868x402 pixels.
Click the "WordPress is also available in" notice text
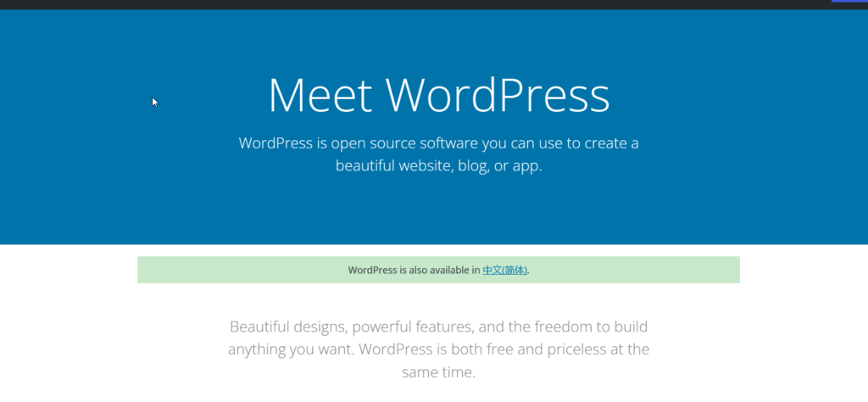pyautogui.click(x=414, y=271)
